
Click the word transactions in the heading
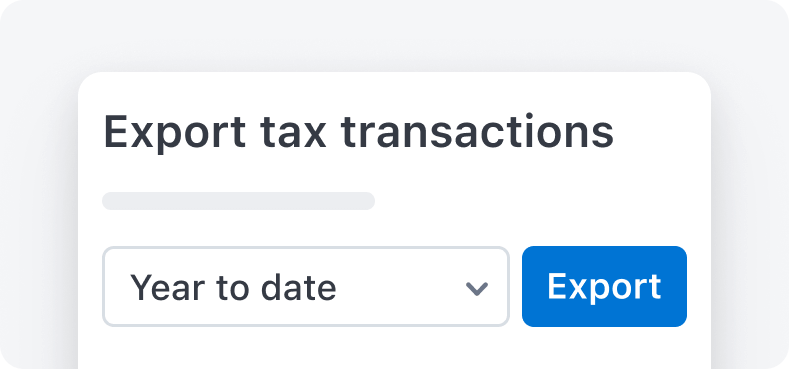coord(477,132)
